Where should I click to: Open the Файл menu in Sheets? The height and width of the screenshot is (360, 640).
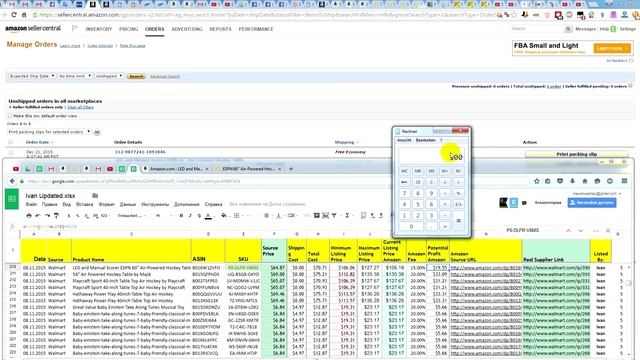coord(31,204)
